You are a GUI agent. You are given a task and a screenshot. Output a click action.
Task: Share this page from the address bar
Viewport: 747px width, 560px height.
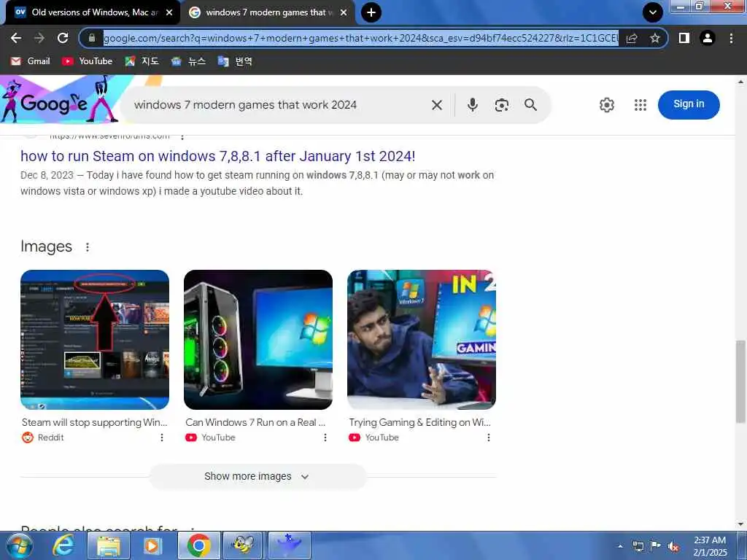[632, 38]
